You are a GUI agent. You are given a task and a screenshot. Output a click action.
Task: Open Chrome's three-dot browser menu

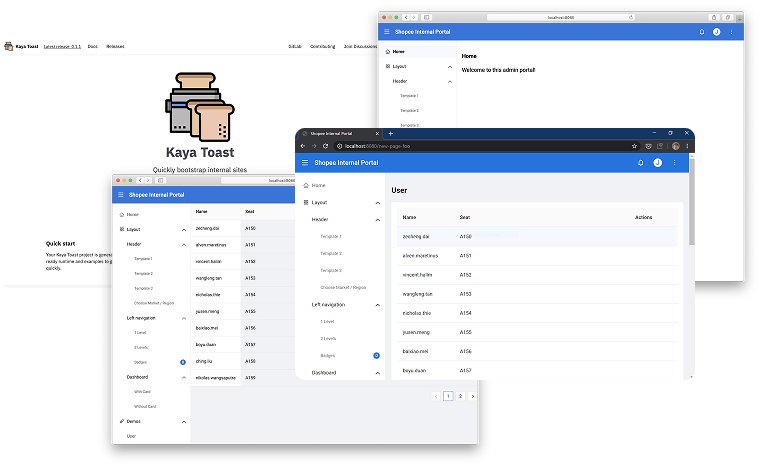point(687,146)
